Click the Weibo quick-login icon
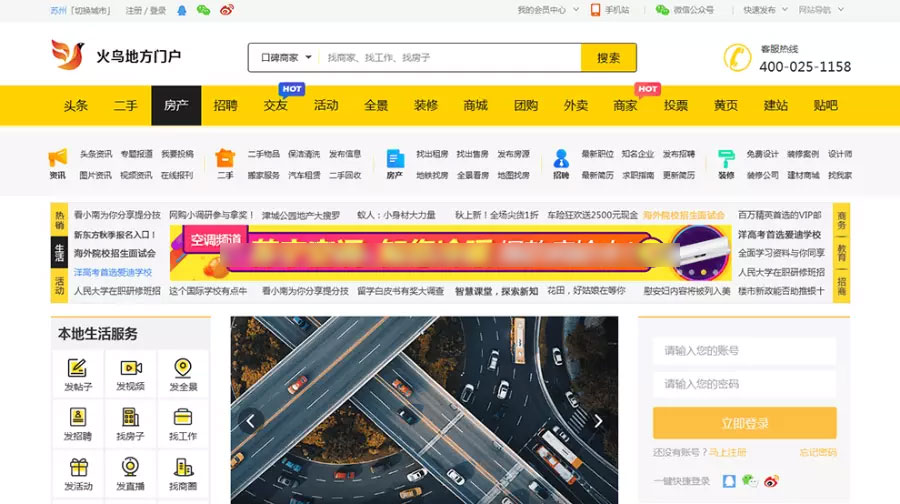Screen dimensions: 900x504 [x=771, y=481]
